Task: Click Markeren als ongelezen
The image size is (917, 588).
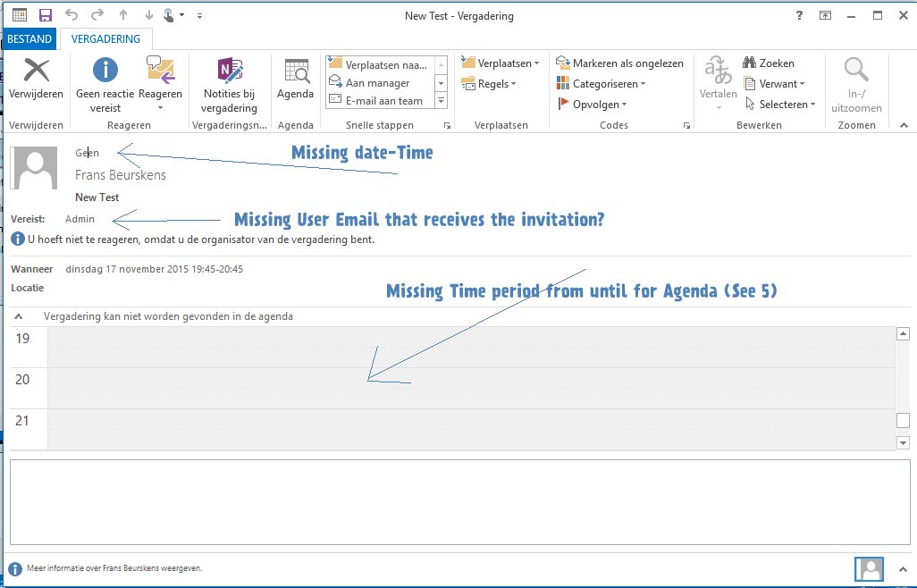Action: [x=619, y=63]
